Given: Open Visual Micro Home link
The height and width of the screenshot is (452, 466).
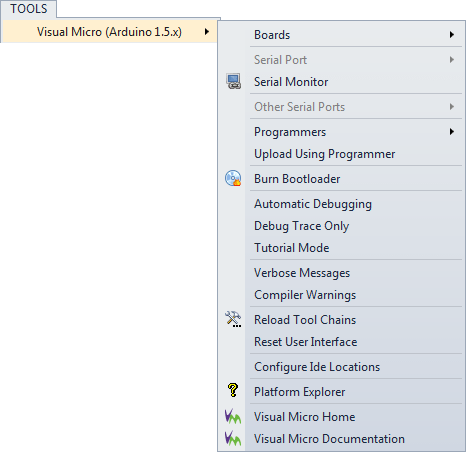Looking at the screenshot, I should [341, 417].
